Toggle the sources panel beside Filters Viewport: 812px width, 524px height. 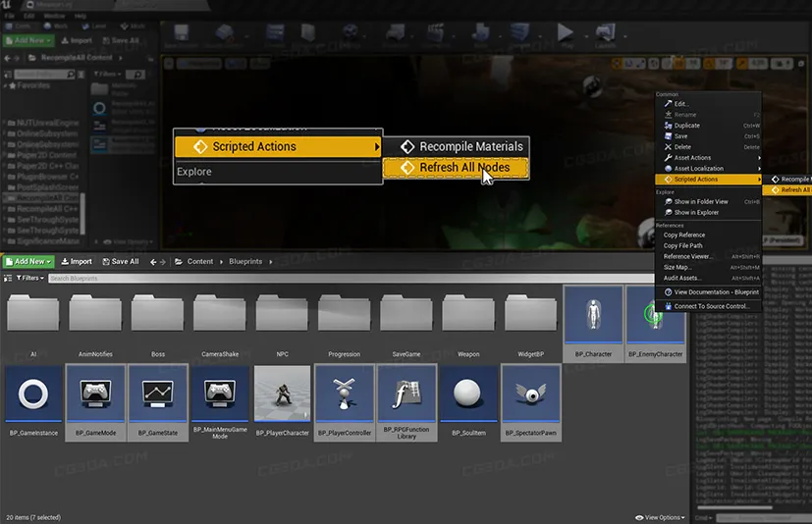click(8, 278)
